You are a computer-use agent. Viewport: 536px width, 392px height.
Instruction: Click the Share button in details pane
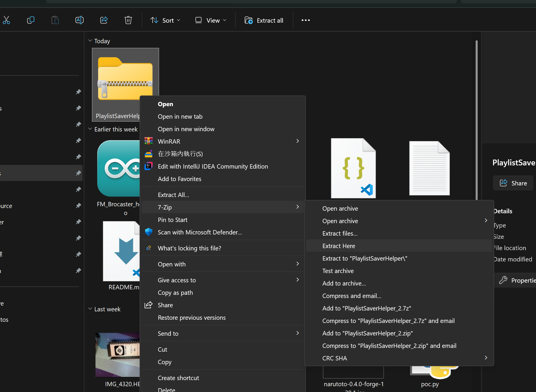[x=513, y=183]
